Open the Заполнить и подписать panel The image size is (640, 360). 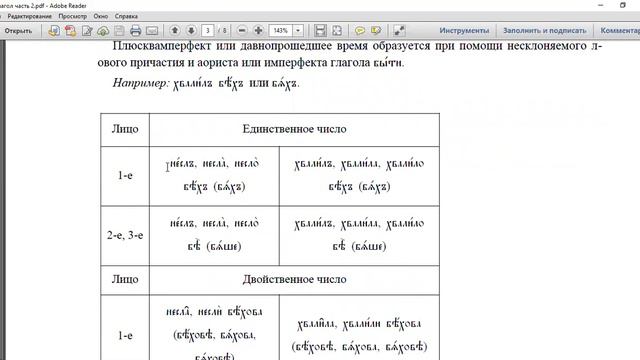544,31
